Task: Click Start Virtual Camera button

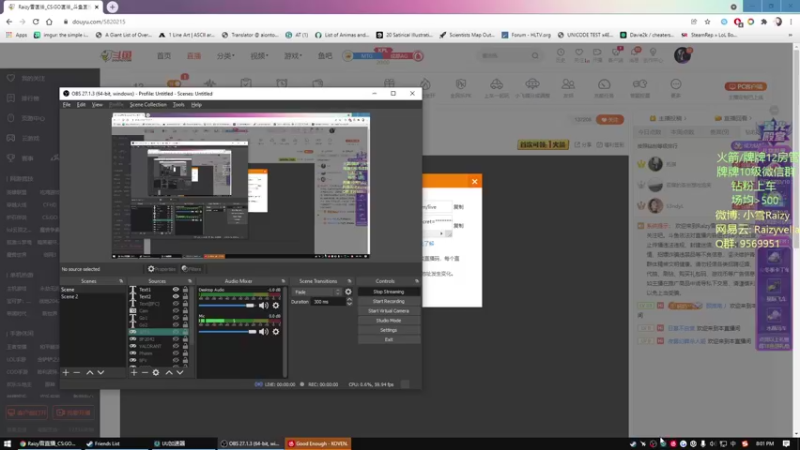Action: pos(389,311)
